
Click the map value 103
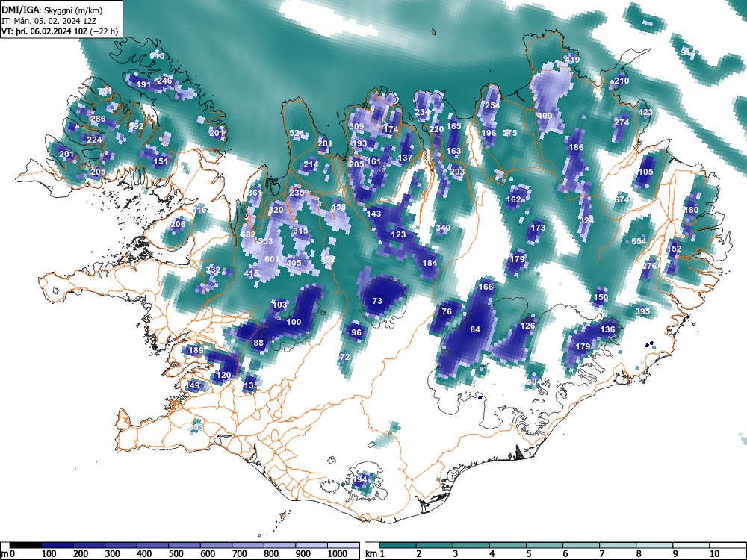click(x=279, y=305)
